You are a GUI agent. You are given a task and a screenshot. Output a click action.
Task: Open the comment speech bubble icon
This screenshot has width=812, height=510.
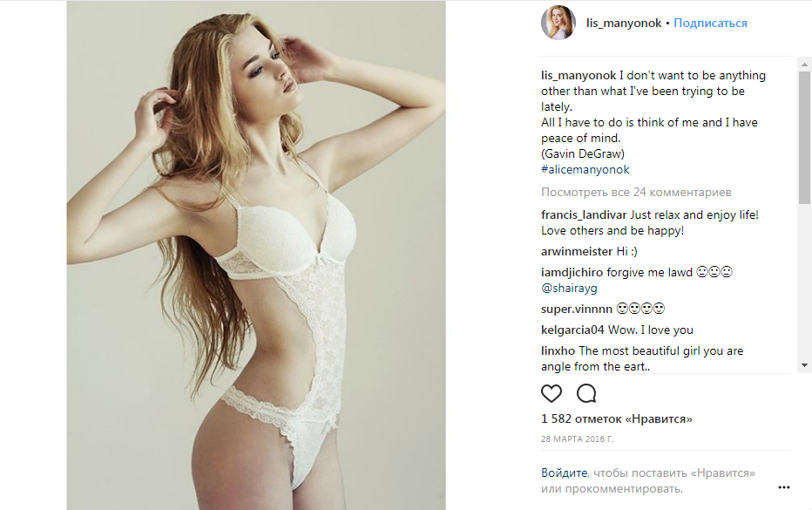586,393
